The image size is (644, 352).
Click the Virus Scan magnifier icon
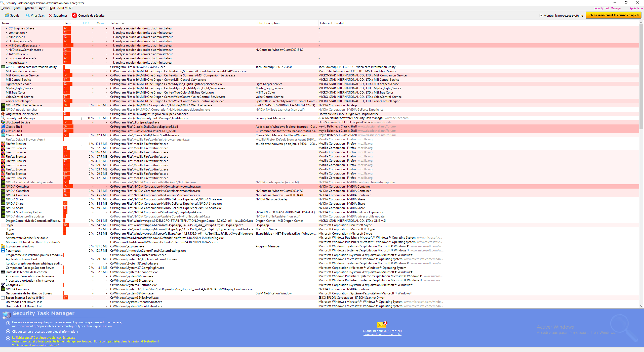point(28,16)
